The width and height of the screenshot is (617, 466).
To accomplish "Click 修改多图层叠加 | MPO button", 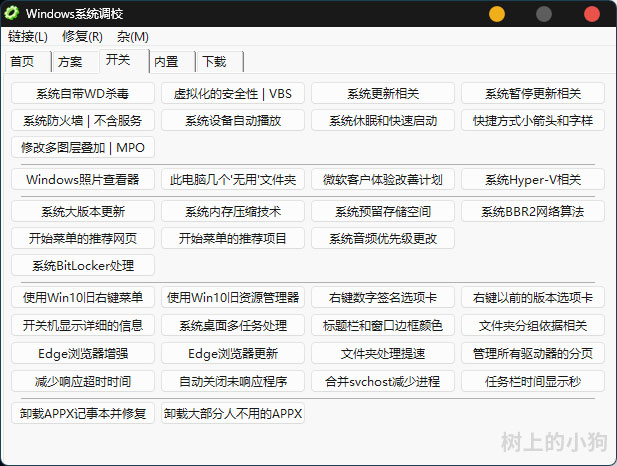I will (x=83, y=147).
